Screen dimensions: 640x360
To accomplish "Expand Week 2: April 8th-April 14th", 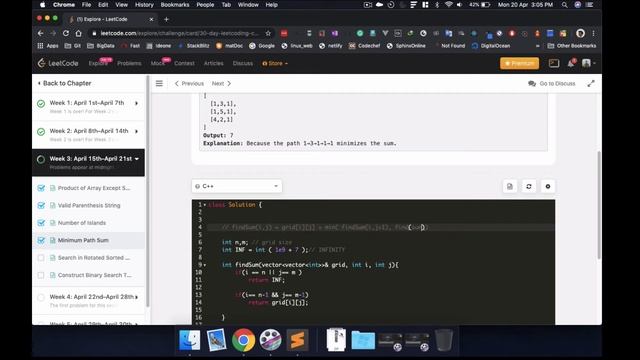I will click(x=136, y=131).
